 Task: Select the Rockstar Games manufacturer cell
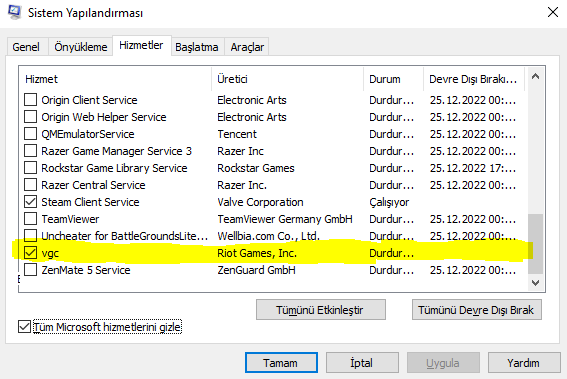(256, 168)
